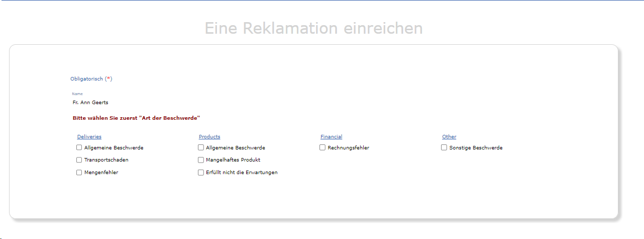Select the Mangelhaftes Produkt checkbox
Image resolution: width=644 pixels, height=239 pixels.
pos(201,160)
